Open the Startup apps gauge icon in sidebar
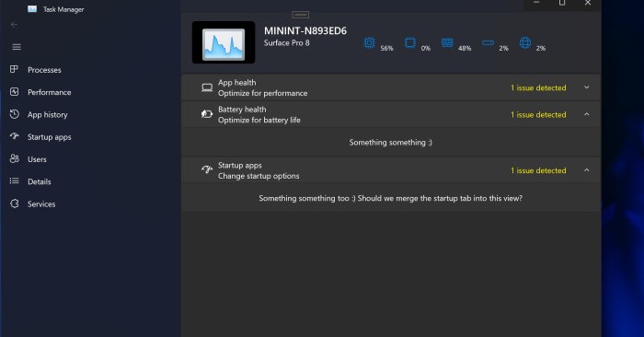 (15, 136)
